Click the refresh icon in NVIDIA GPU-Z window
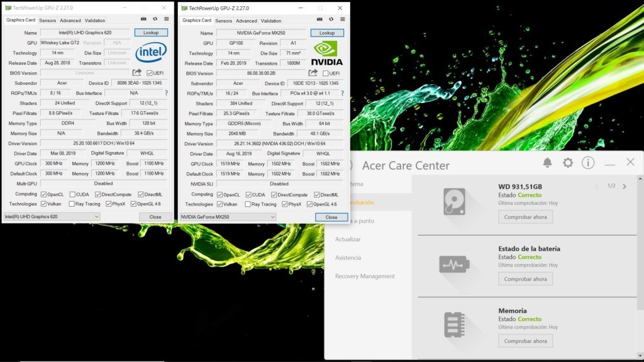 (x=331, y=19)
